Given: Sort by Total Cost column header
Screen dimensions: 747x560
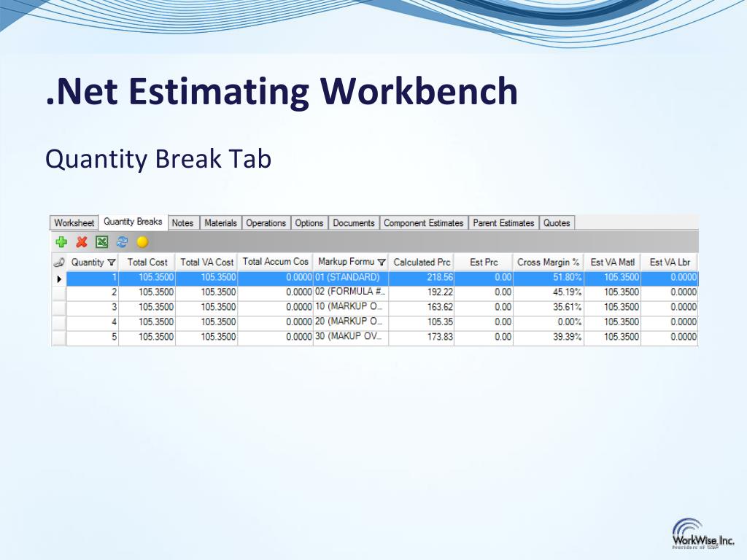Looking at the screenshot, I should pyautogui.click(x=147, y=262).
